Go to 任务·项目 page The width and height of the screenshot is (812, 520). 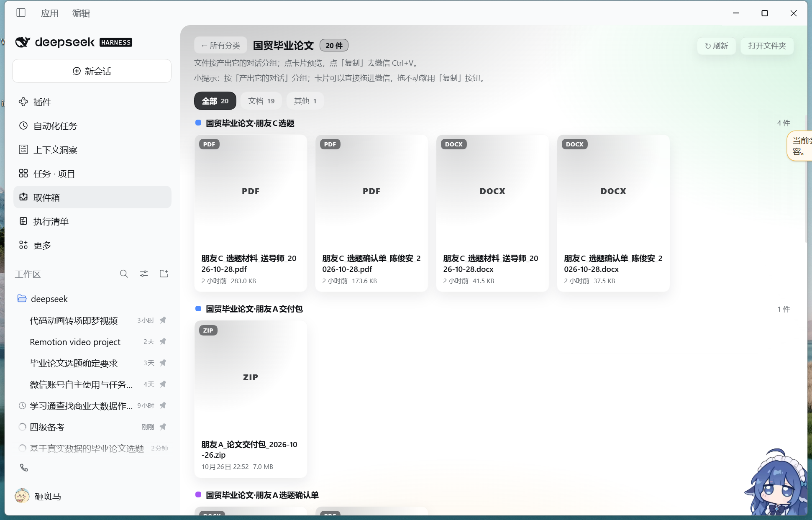(92, 174)
